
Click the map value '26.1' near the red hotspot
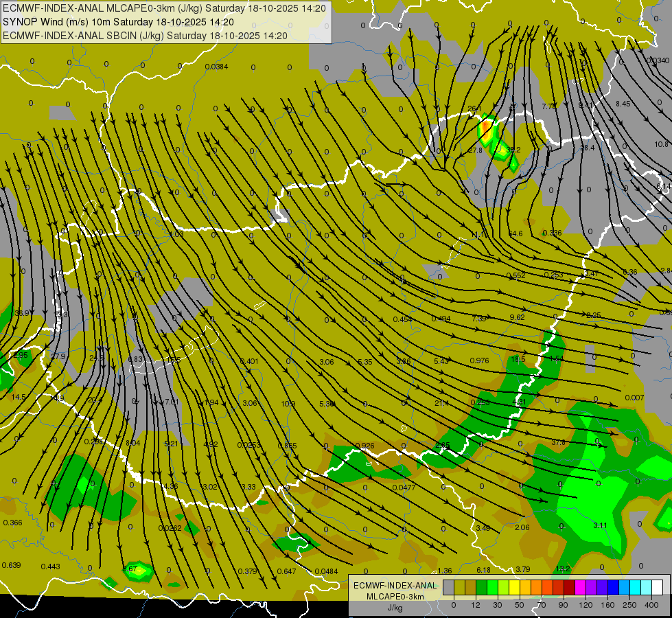tap(474, 108)
